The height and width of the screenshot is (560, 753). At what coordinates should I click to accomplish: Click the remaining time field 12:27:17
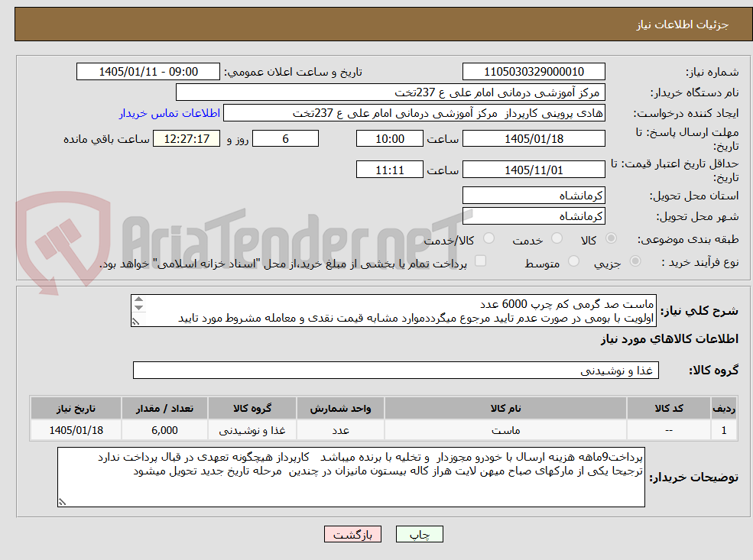(x=187, y=139)
